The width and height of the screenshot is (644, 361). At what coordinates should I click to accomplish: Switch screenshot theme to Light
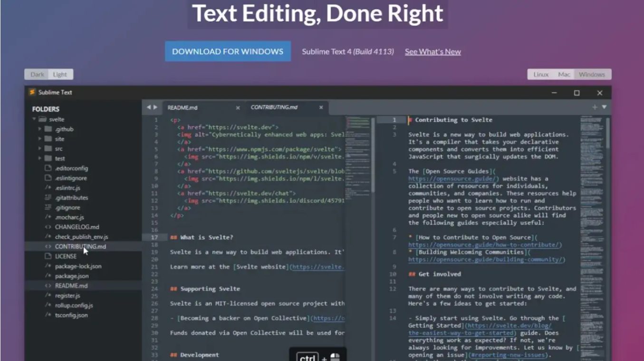click(60, 74)
